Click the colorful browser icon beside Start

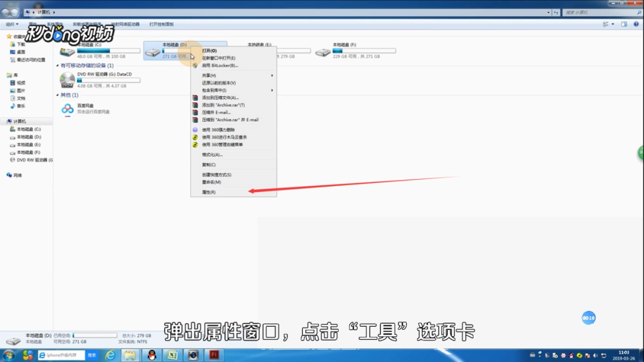click(27, 355)
